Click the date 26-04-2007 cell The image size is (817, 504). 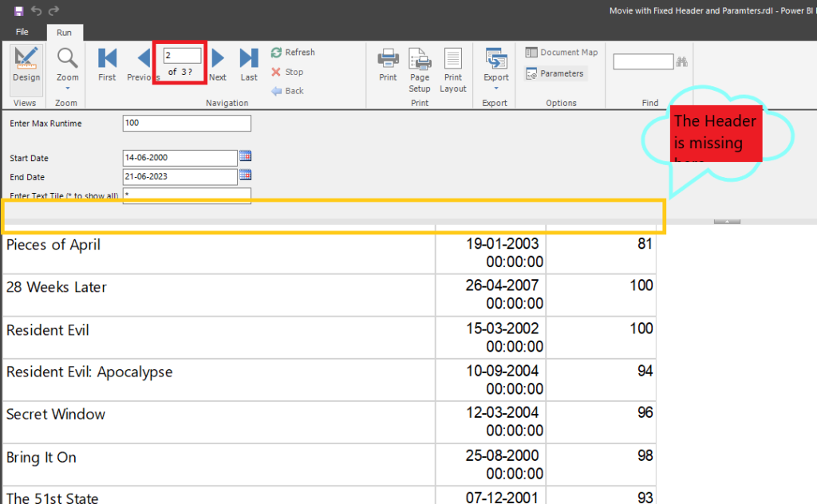pyautogui.click(x=491, y=295)
